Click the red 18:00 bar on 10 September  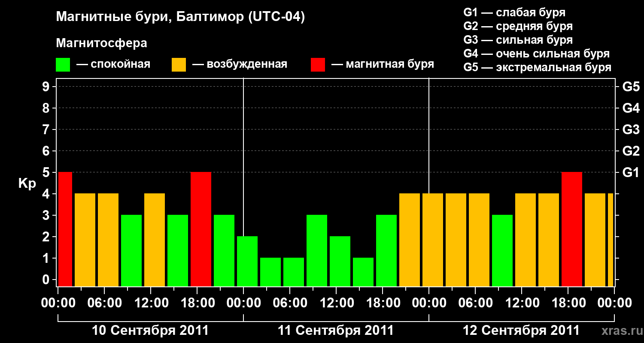pos(201,229)
